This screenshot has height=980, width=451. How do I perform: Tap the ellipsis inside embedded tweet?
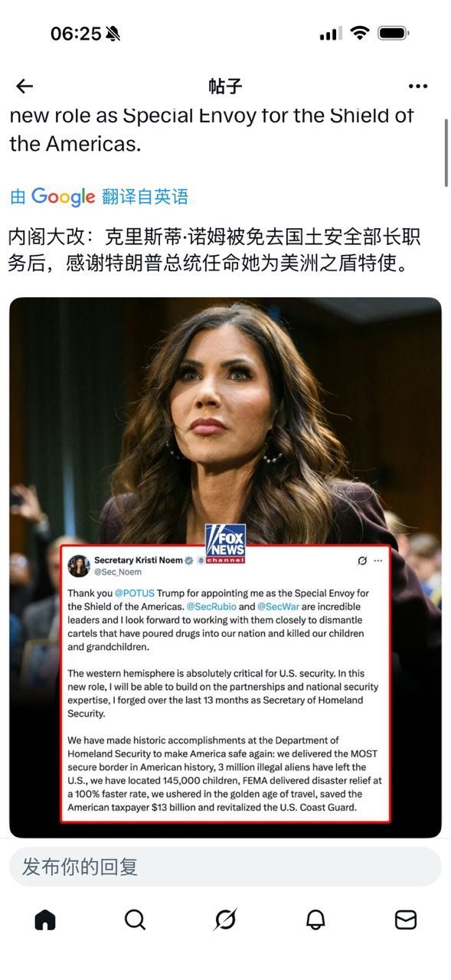[x=377, y=560]
